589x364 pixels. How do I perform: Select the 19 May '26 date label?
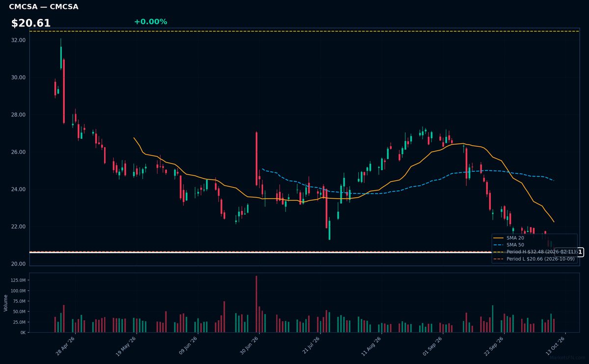tap(126, 346)
